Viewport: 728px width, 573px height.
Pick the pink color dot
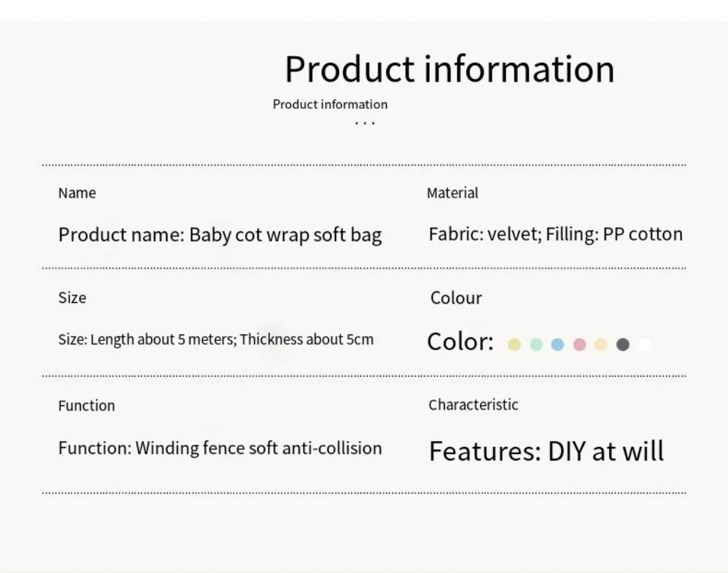click(x=580, y=345)
